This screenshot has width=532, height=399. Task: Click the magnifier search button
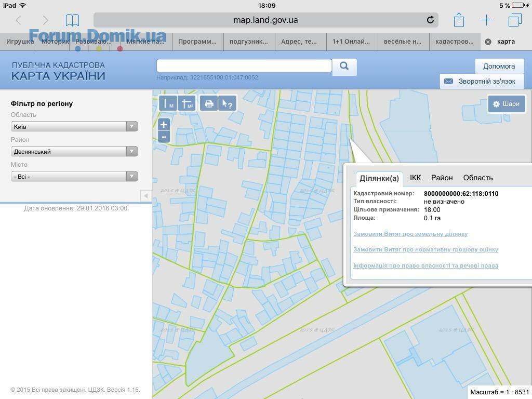(x=344, y=66)
